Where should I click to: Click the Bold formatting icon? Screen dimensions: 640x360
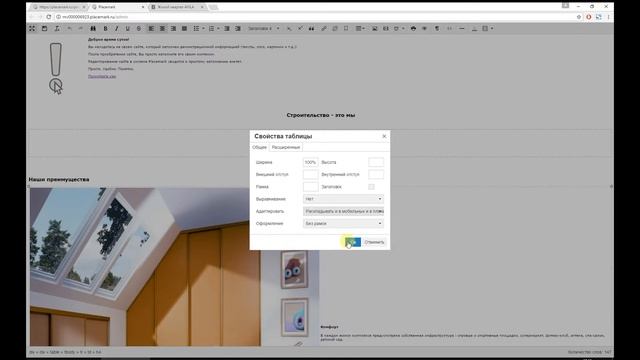105,29
